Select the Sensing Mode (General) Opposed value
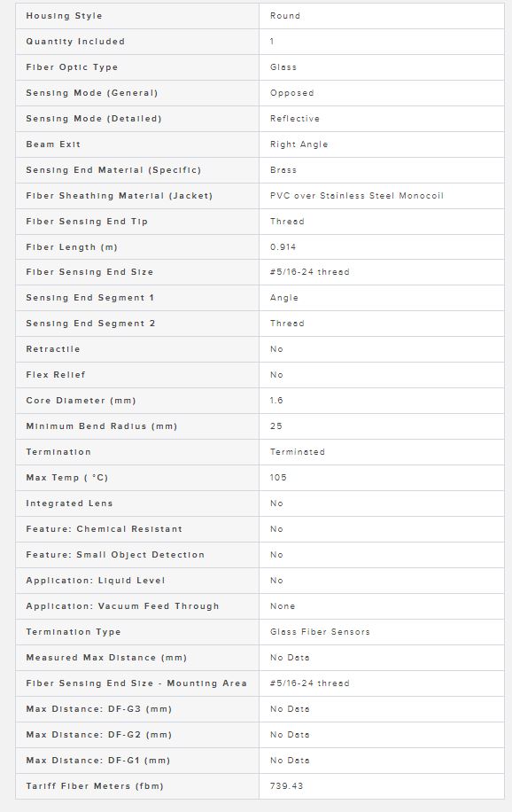 (x=292, y=93)
